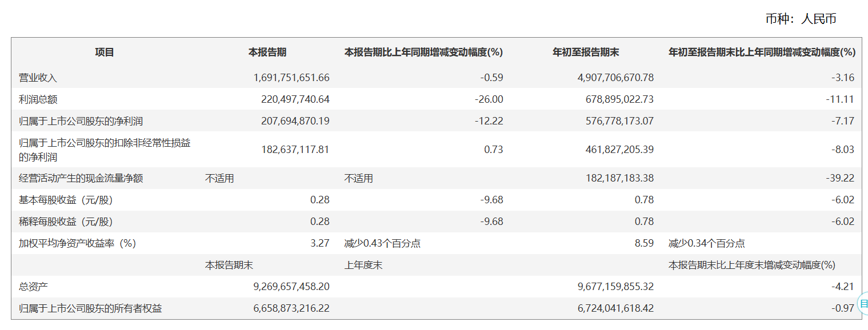Click the 币种：人民币 currency label

[x=801, y=19]
